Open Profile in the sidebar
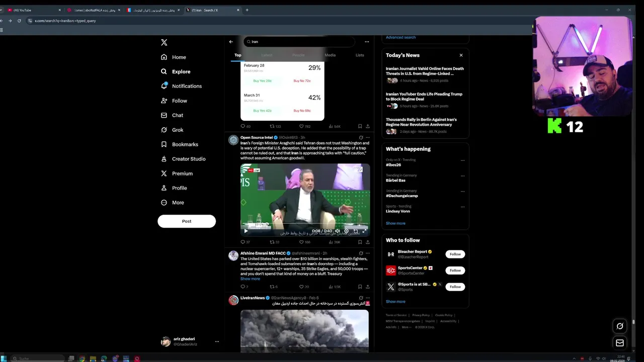The width and height of the screenshot is (644, 362). 174,188
